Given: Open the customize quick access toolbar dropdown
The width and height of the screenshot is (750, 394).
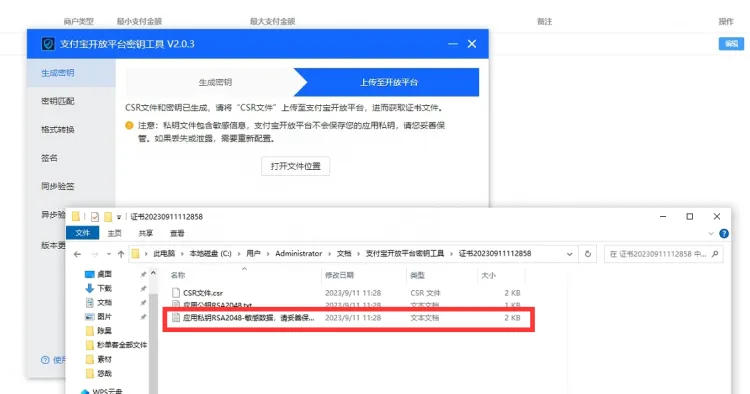Looking at the screenshot, I should (119, 218).
